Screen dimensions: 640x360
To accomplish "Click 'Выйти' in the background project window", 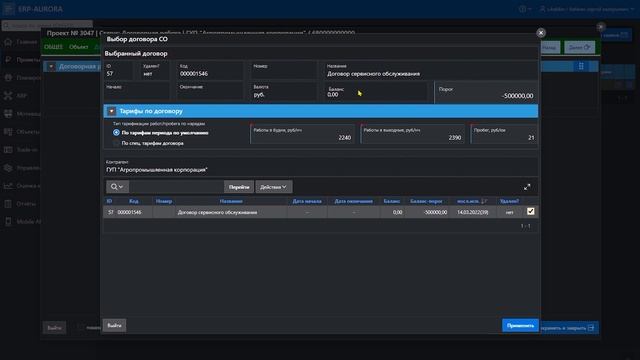I will [54, 327].
